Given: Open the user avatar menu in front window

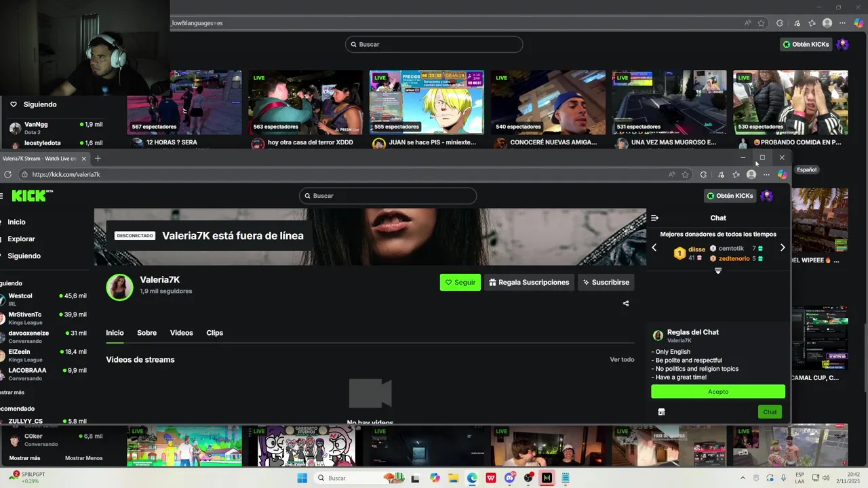Looking at the screenshot, I should pyautogui.click(x=767, y=196).
